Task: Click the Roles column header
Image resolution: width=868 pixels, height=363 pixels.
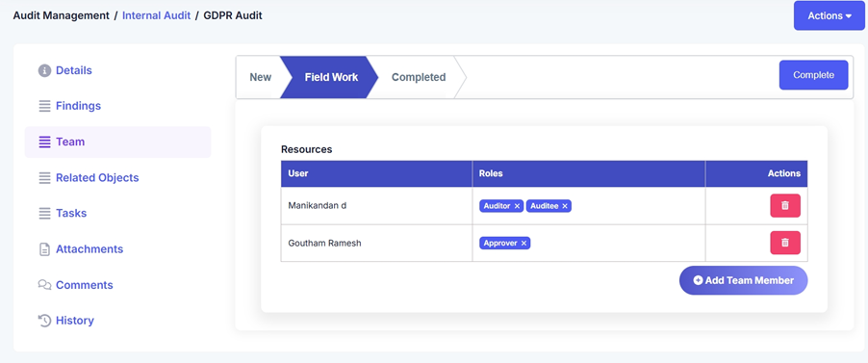Action: [x=588, y=173]
